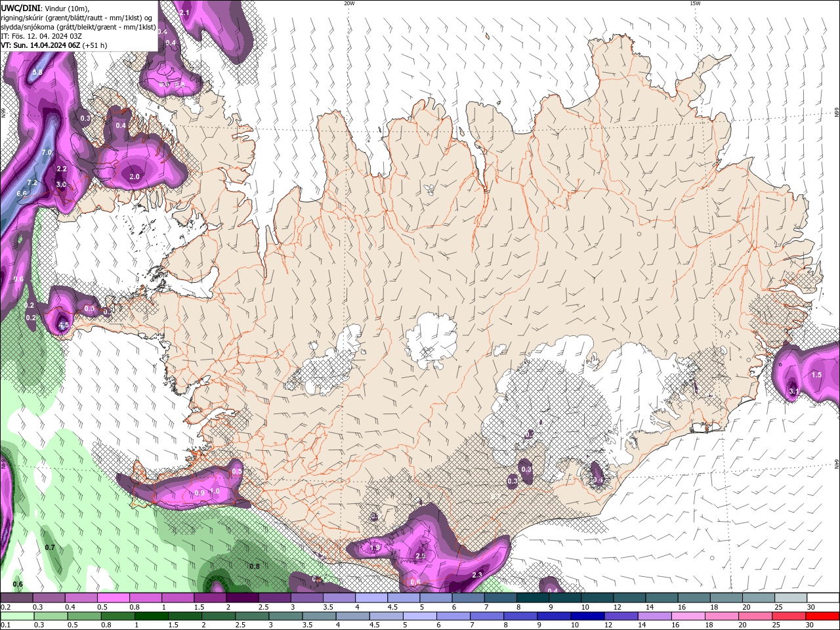Click the 2.1 value at the top of the map

pos(184,12)
